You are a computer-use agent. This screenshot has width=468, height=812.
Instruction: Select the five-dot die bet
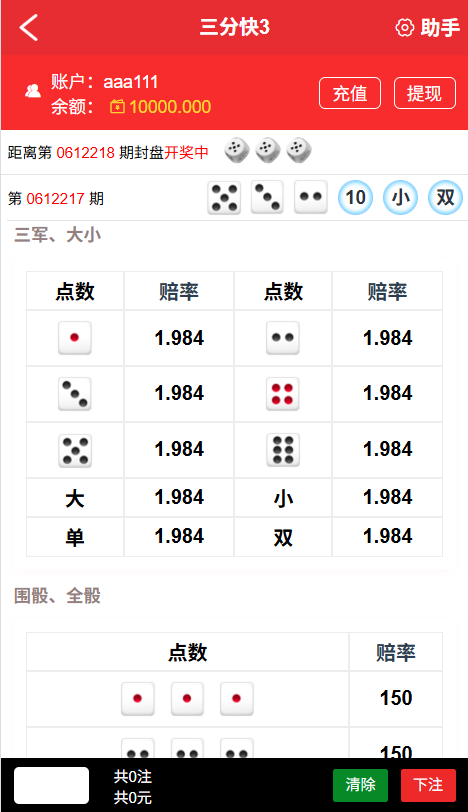[x=75, y=450]
